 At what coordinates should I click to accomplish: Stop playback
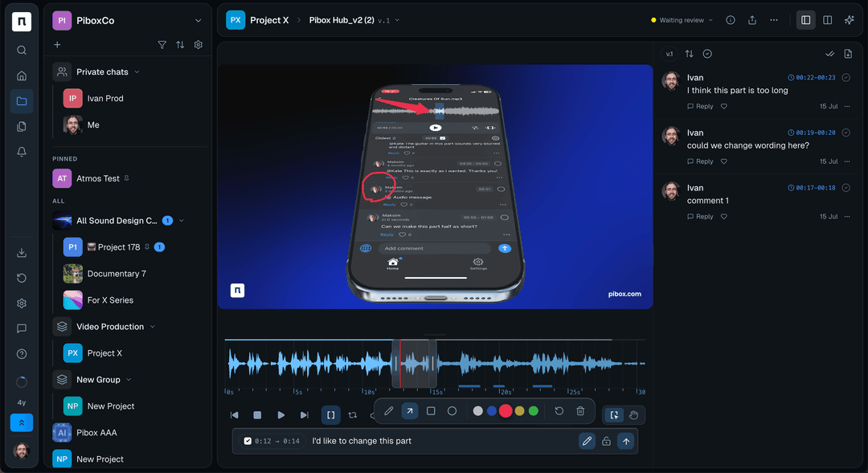(x=257, y=415)
